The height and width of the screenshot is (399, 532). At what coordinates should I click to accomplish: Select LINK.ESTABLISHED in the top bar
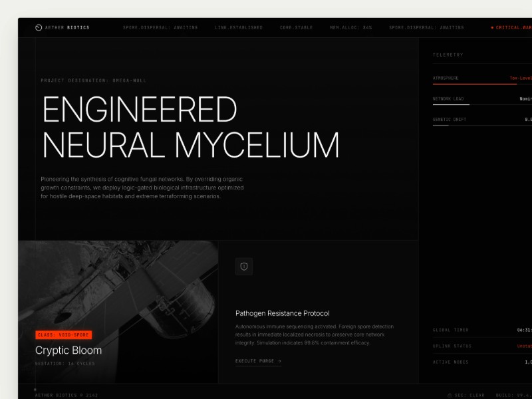pyautogui.click(x=239, y=28)
